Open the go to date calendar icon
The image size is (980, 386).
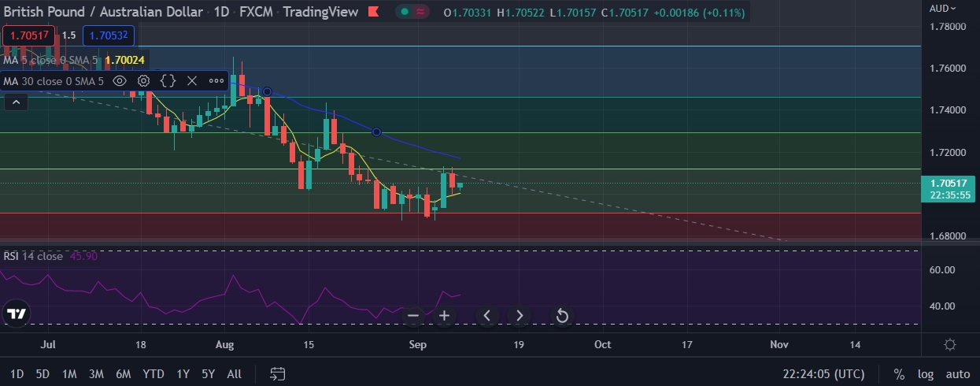point(277,373)
